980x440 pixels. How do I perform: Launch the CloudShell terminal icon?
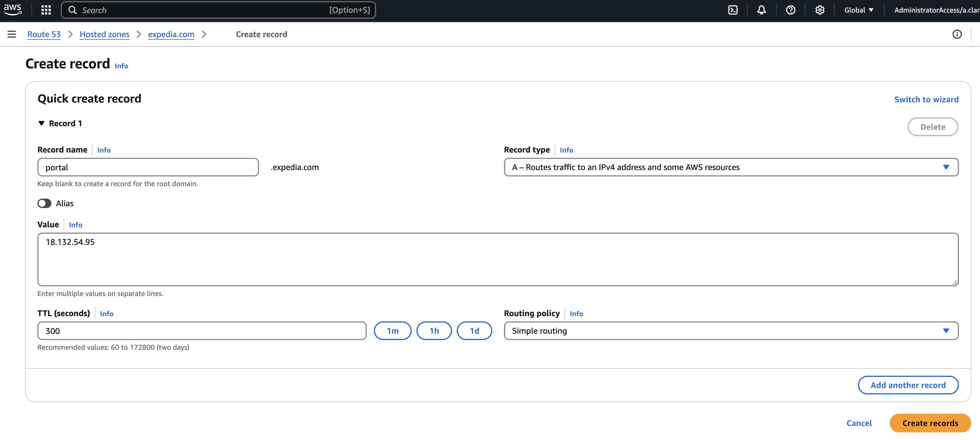click(x=733, y=10)
